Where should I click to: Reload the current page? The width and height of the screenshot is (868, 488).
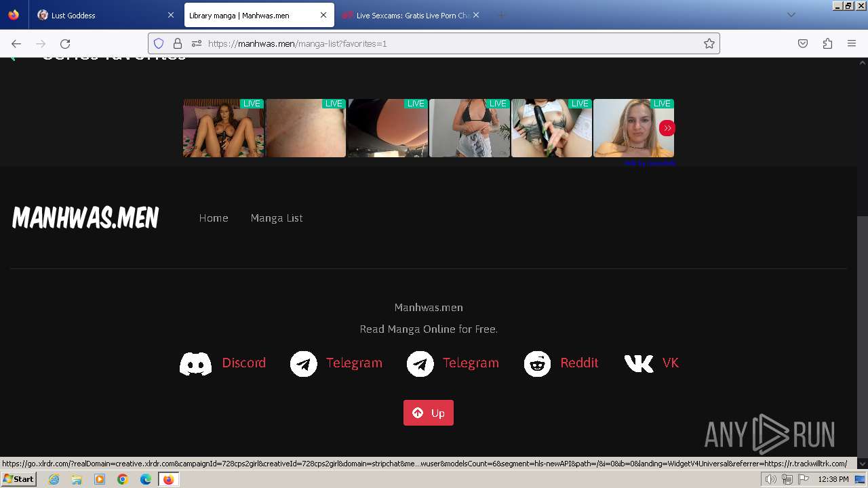click(x=65, y=43)
